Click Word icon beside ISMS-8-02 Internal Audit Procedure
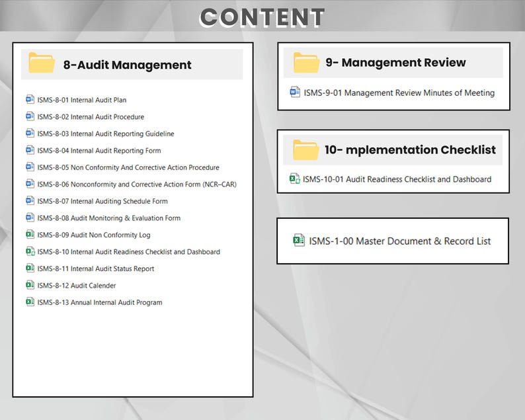 pos(30,116)
